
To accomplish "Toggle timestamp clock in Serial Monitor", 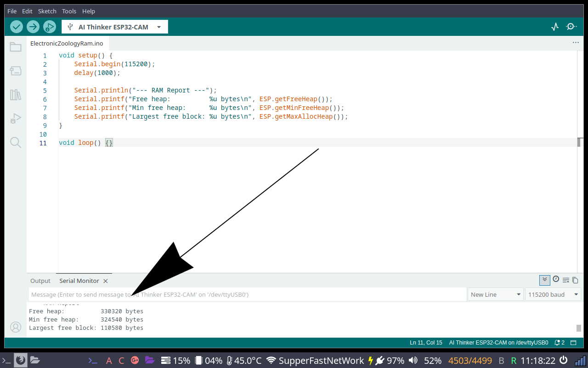I will tap(556, 279).
